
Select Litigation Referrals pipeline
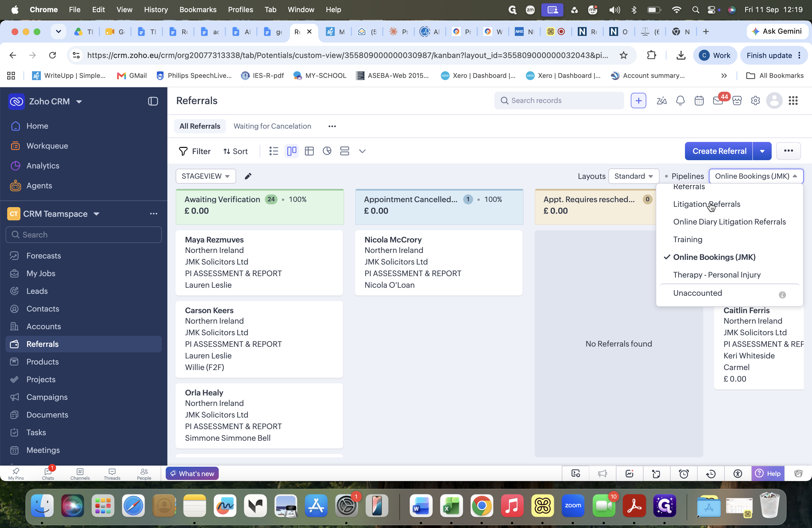[706, 204]
